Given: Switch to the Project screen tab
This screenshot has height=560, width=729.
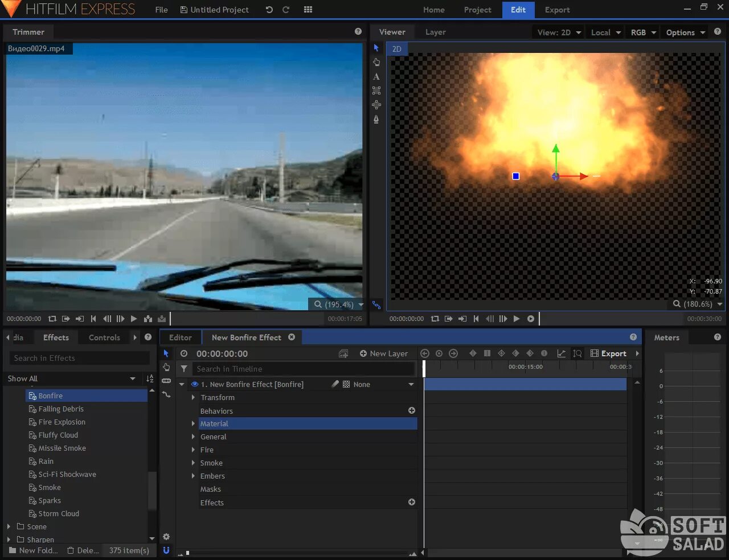Looking at the screenshot, I should tap(478, 10).
